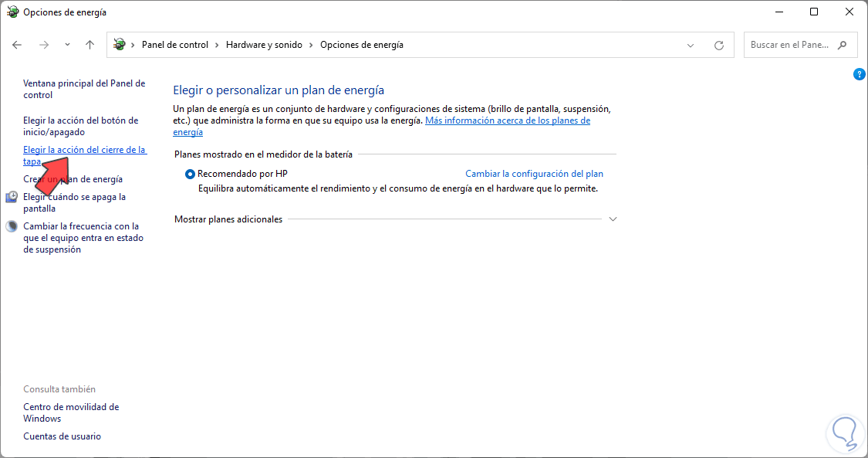The image size is (868, 458).
Task: Open Centro de movilidad de Windows
Action: click(71, 412)
